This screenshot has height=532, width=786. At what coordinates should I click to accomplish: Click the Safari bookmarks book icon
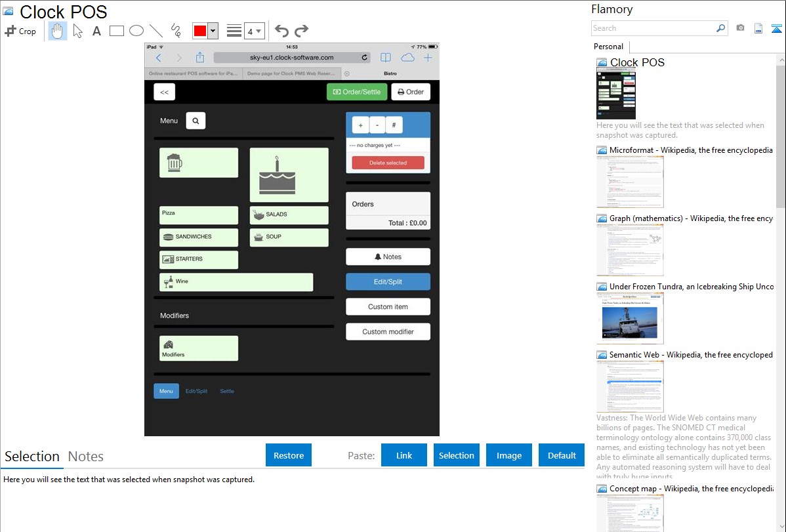pyautogui.click(x=386, y=58)
